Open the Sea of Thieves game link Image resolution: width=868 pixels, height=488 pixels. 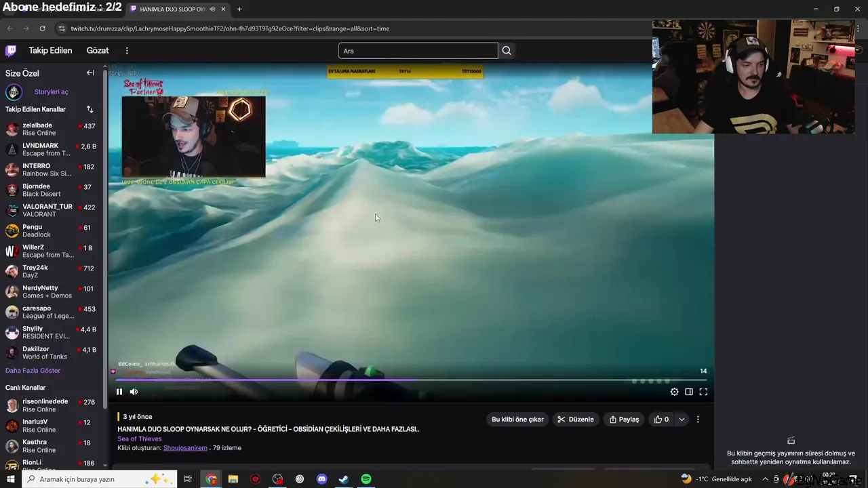(140, 439)
